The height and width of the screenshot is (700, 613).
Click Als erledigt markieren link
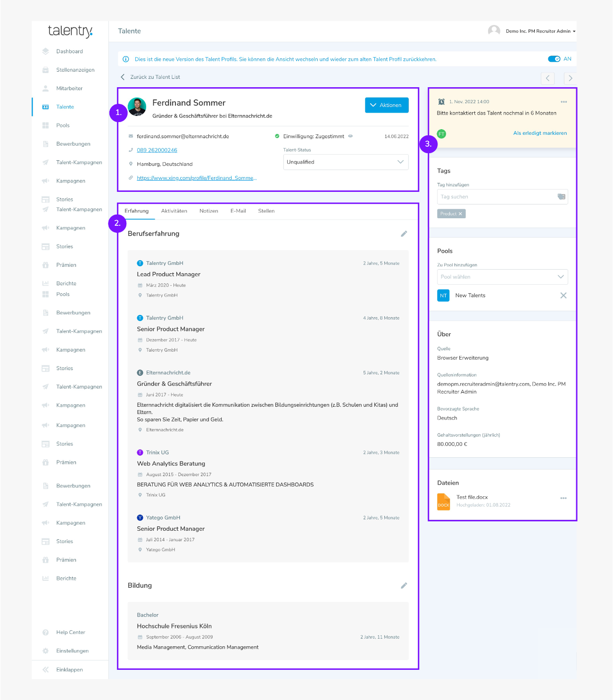click(x=539, y=133)
